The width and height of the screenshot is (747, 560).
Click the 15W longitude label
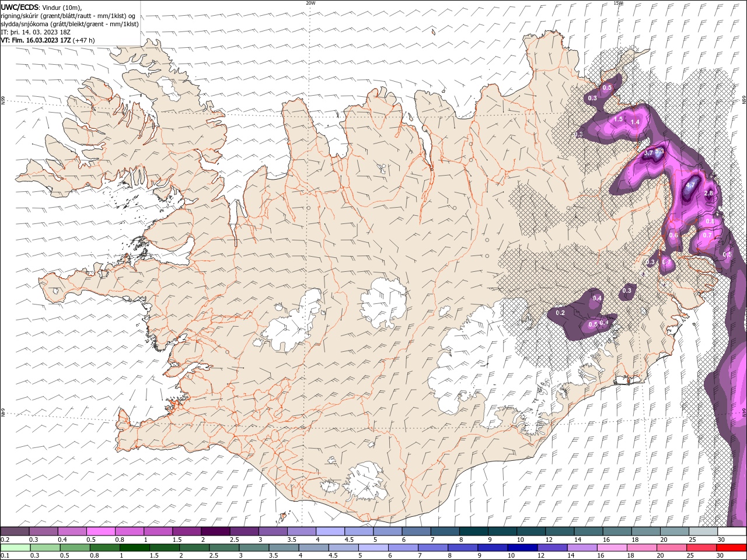(618, 3)
